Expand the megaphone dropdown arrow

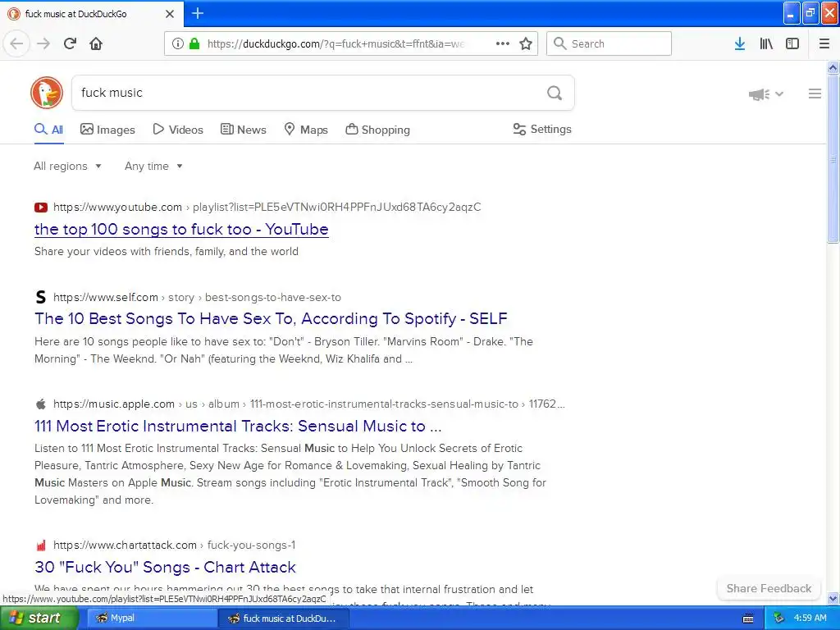779,94
